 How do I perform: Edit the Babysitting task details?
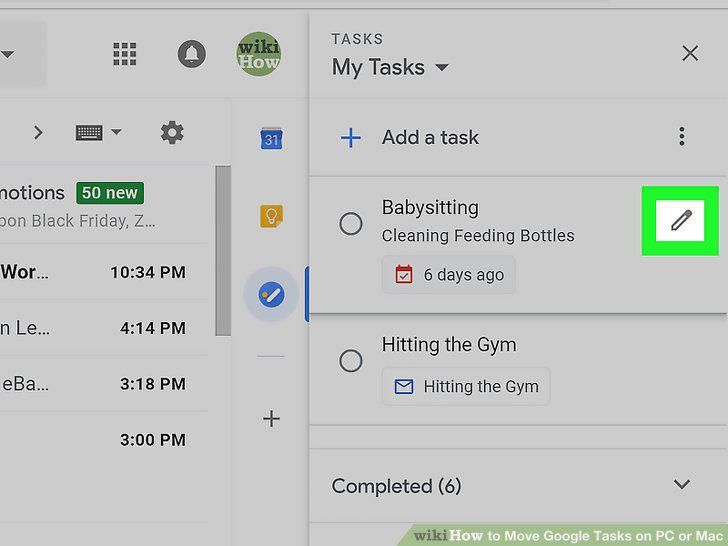pyautogui.click(x=680, y=221)
